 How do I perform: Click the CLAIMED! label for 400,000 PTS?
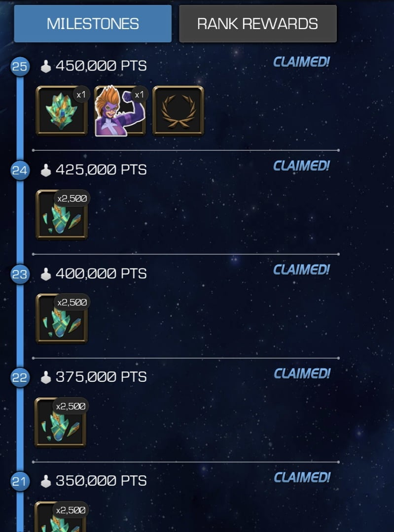coord(302,270)
